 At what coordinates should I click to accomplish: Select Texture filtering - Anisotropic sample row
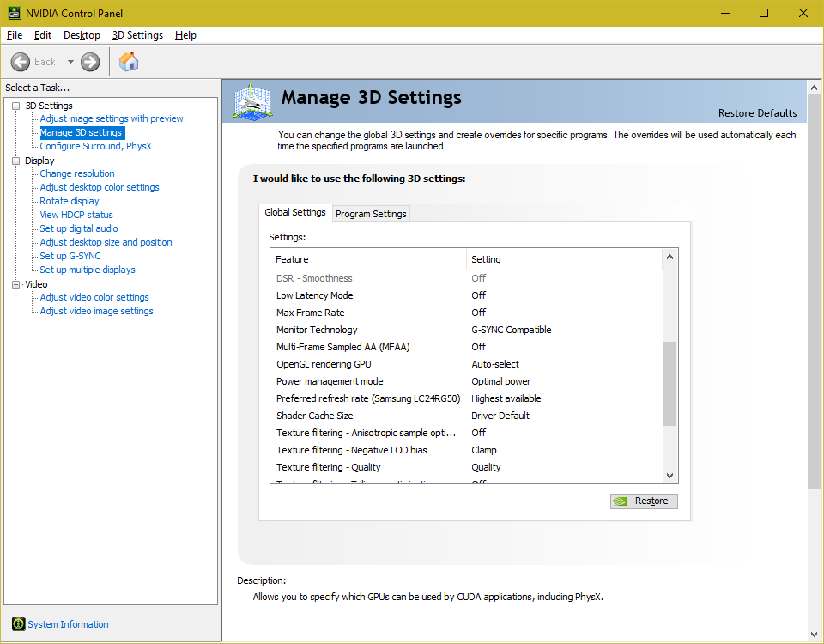click(467, 433)
